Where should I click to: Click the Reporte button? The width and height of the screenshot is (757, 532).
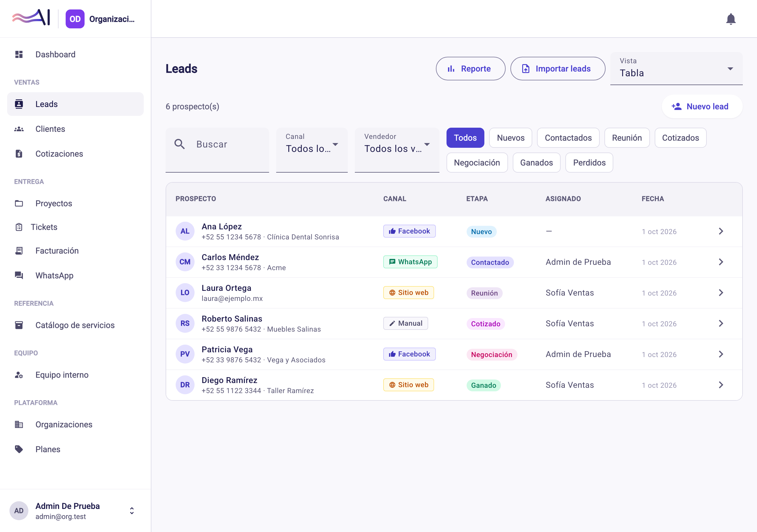click(470, 69)
